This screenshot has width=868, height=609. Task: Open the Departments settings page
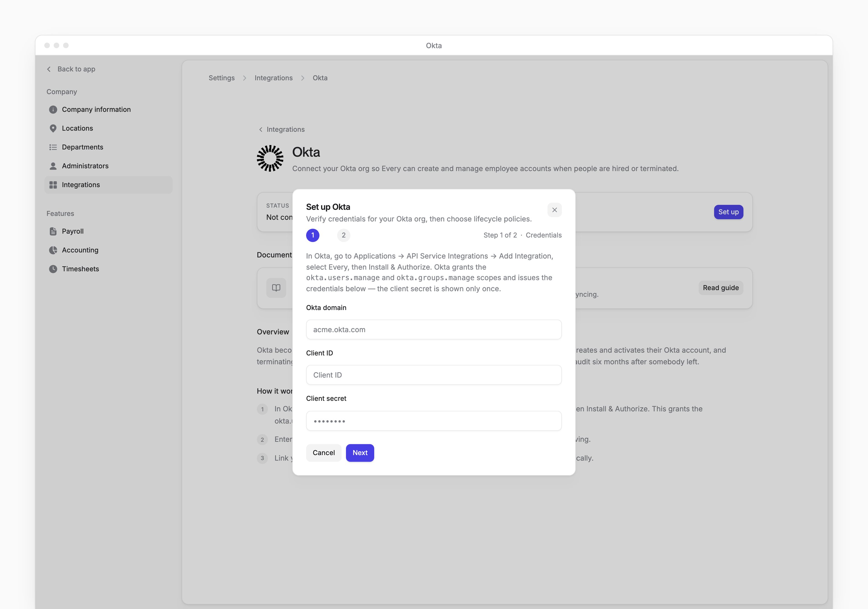(108, 147)
